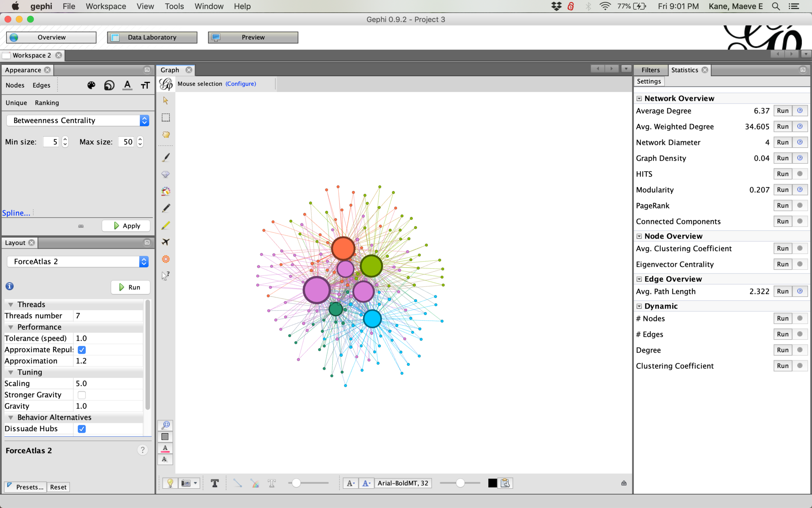Disable the Dissuade Hubs option
Viewport: 812px width, 508px height.
coord(82,429)
